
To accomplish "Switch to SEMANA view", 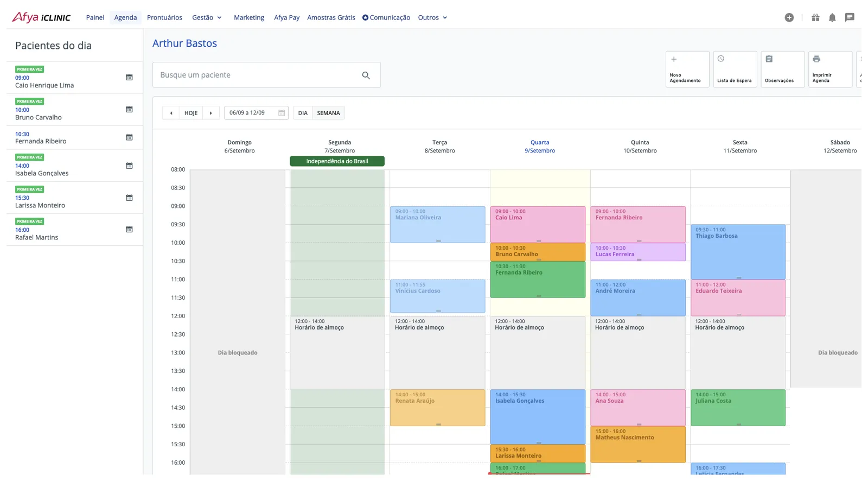I will 329,113.
